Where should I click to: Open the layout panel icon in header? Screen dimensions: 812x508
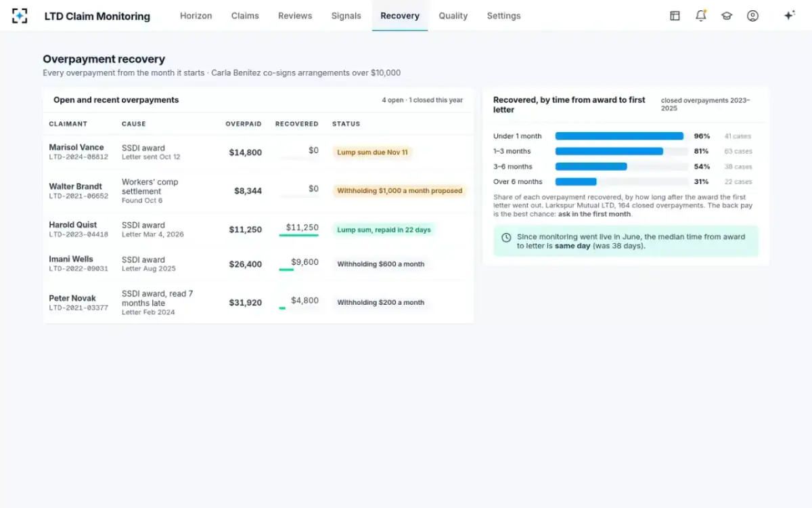[x=675, y=16]
